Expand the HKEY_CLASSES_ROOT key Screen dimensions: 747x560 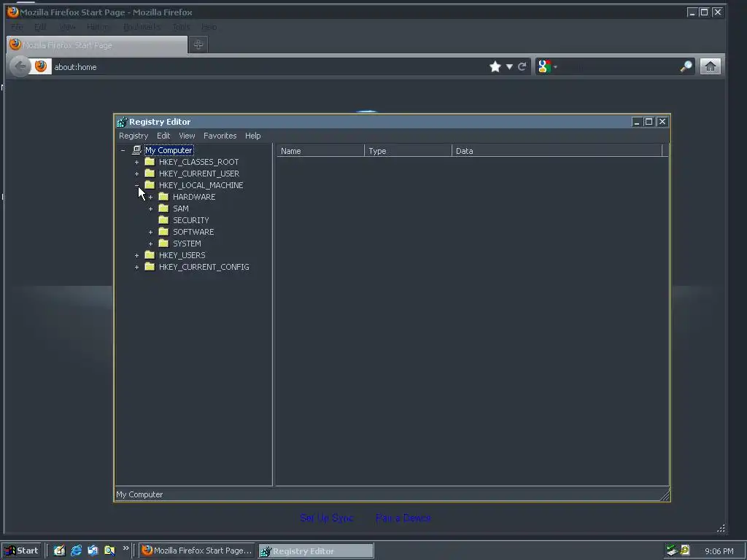tap(136, 163)
